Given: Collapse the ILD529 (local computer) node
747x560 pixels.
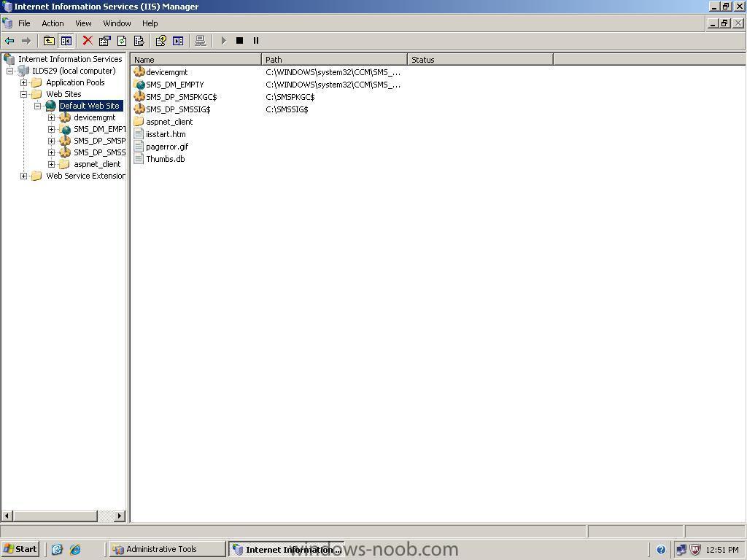Looking at the screenshot, I should coord(10,71).
